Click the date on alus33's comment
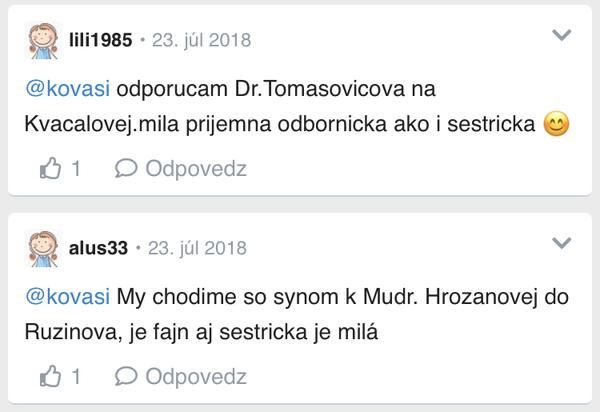Image resolution: width=600 pixels, height=412 pixels. [196, 248]
